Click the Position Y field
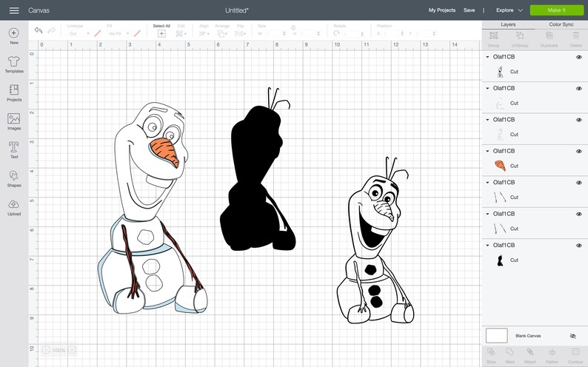 [x=425, y=34]
